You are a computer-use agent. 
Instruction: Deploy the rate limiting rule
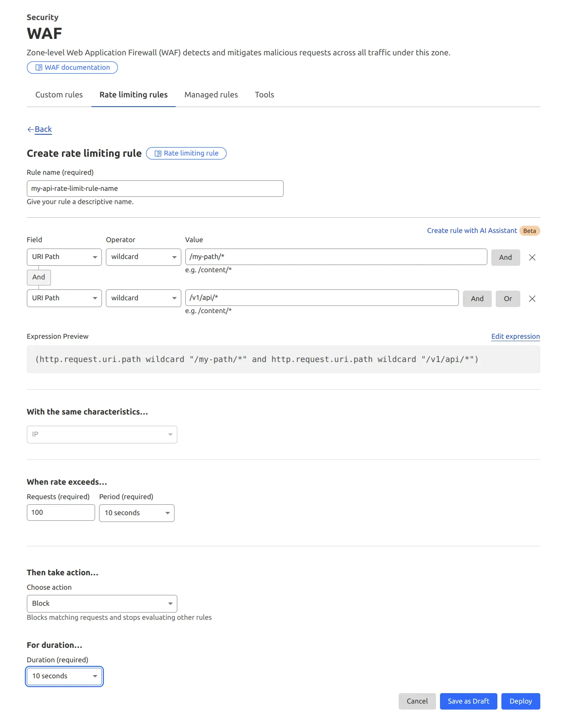521,701
